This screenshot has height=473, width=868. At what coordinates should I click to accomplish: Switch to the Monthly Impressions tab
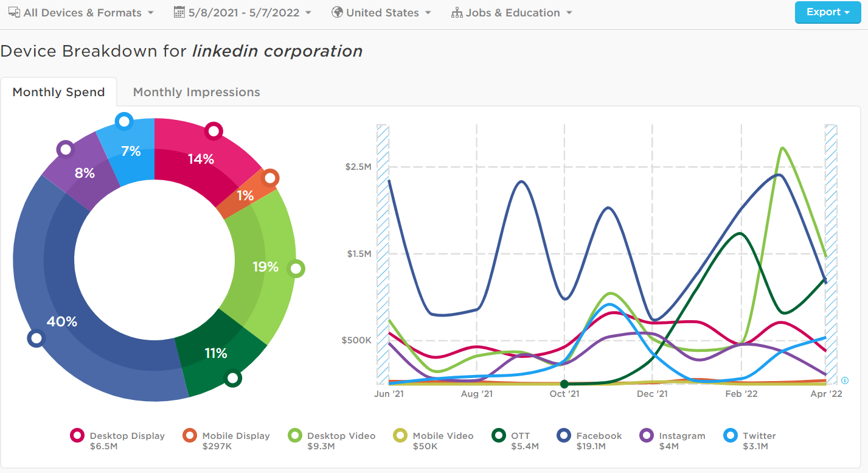click(196, 92)
